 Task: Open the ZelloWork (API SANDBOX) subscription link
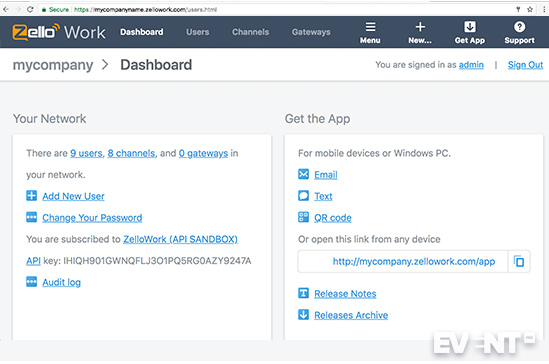pyautogui.click(x=180, y=239)
